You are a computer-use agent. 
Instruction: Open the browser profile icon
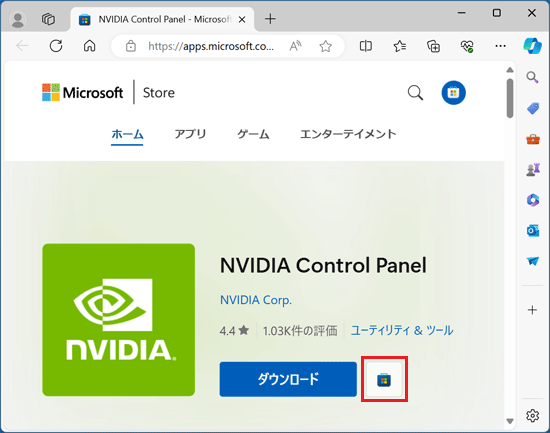(x=18, y=19)
